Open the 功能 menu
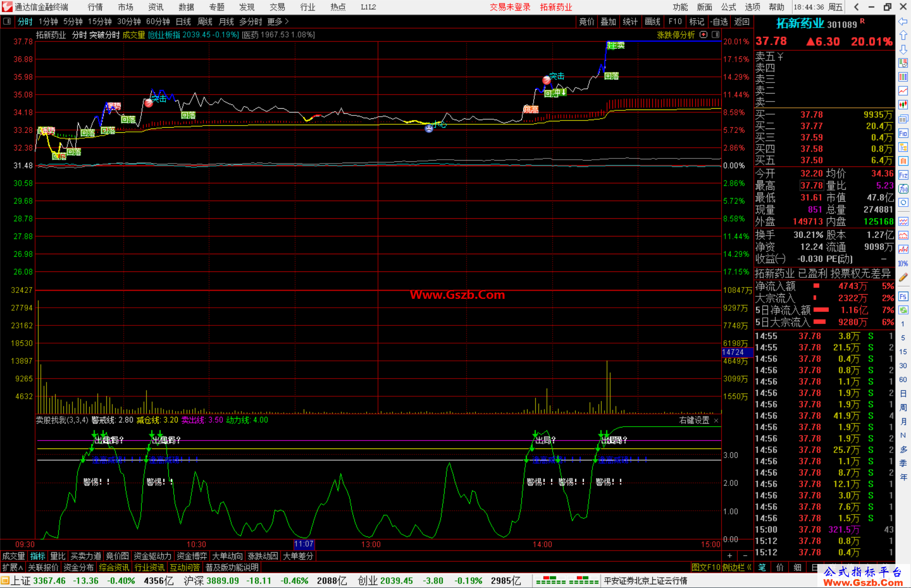Viewport: 911px width, 588px height. [x=680, y=7]
